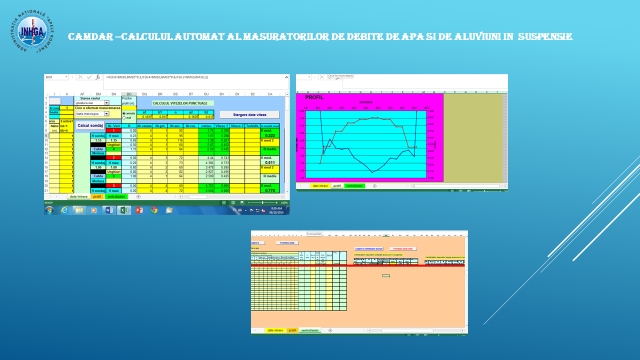Open the file explorer folder taskbar icon
640x360 pixels.
[79, 210]
